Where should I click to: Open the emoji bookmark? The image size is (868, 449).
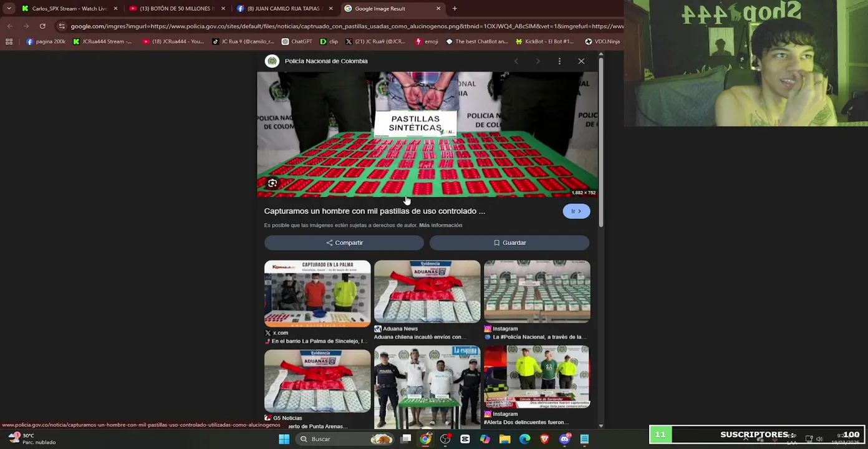coord(427,42)
